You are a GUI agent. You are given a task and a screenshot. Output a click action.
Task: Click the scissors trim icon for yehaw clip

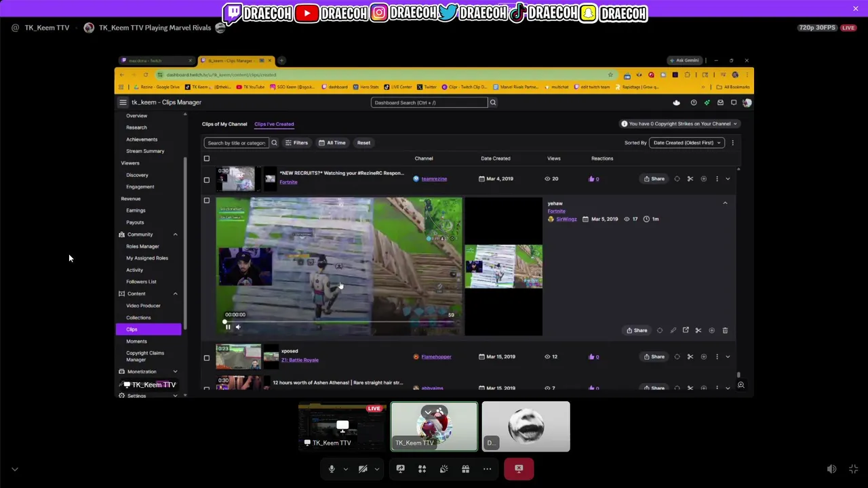698,330
